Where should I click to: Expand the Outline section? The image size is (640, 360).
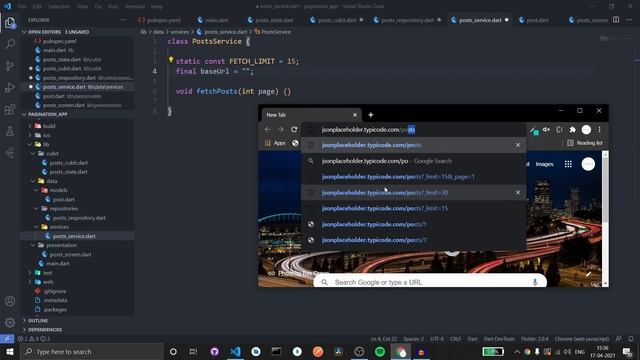pos(38,320)
